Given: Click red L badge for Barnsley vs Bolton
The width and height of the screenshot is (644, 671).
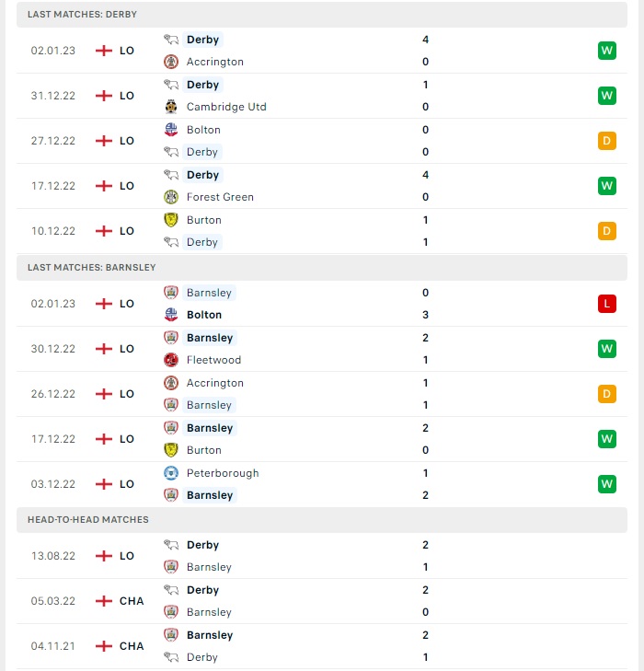Looking at the screenshot, I should (607, 304).
